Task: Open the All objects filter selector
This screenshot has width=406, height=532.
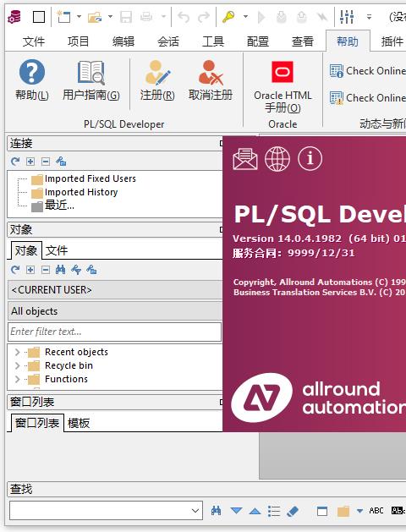Action: [x=115, y=311]
